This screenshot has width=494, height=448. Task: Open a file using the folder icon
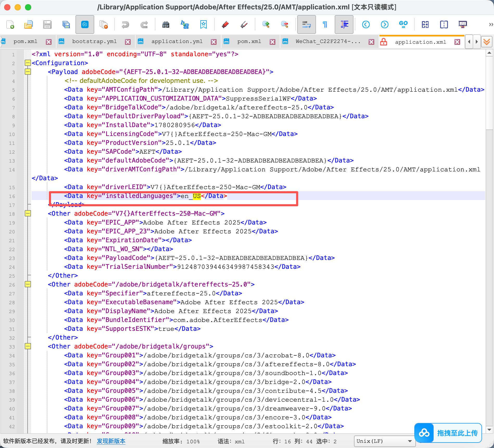(x=29, y=24)
